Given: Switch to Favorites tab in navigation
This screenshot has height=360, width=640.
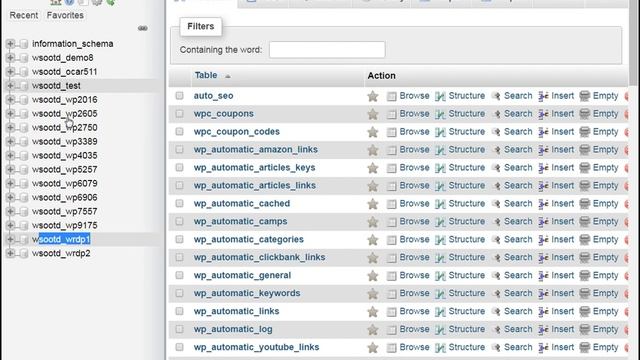Looking at the screenshot, I should [65, 16].
